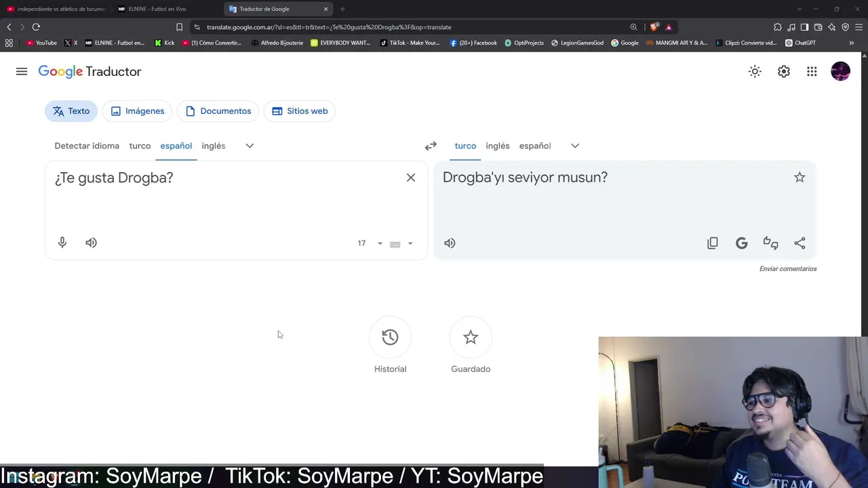Choose inglés as source language
Image resolution: width=868 pixels, height=488 pixels.
(x=214, y=146)
